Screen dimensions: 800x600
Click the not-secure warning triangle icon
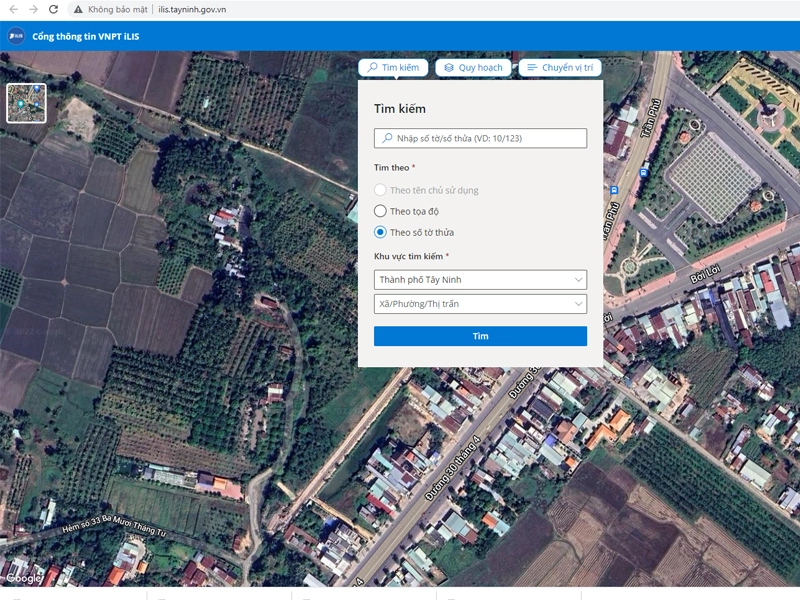(x=78, y=9)
